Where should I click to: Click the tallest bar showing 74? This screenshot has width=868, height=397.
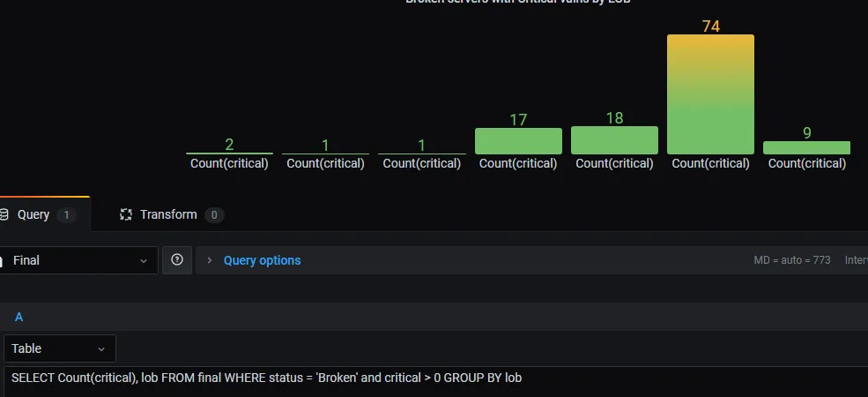tap(710, 94)
